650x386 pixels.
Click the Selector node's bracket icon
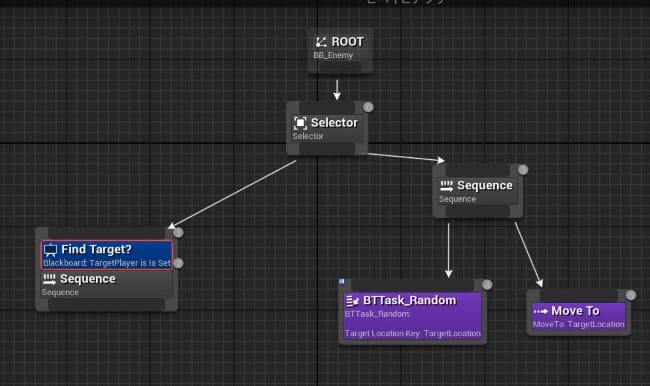(x=300, y=123)
